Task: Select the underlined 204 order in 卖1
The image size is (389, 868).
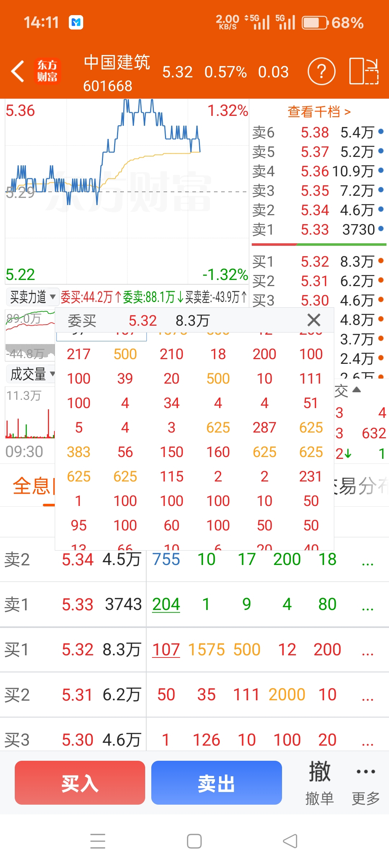Action: [166, 604]
